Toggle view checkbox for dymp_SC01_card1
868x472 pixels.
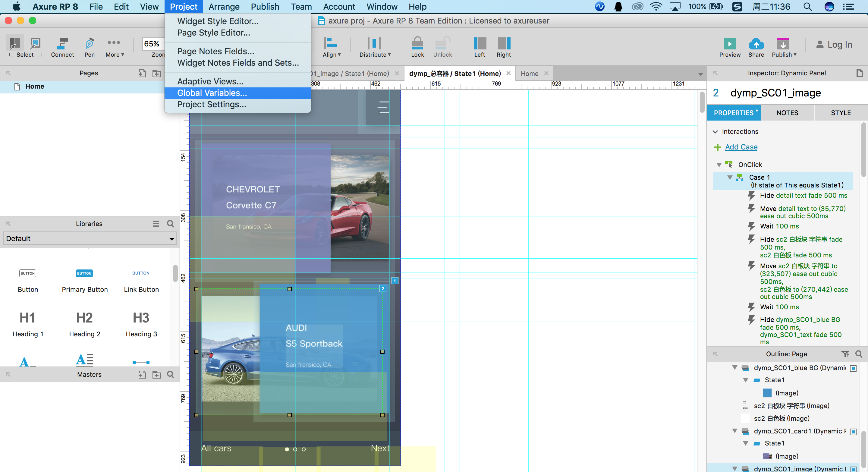click(853, 432)
